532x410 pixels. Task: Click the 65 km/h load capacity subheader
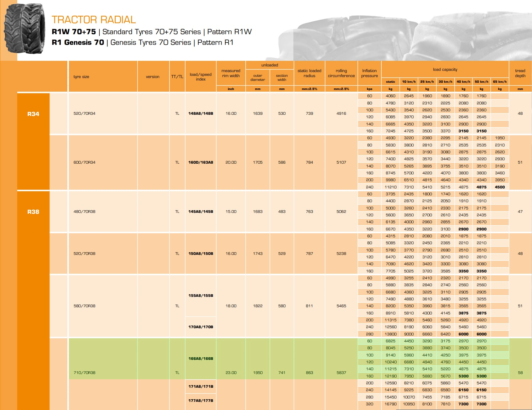pos(500,82)
